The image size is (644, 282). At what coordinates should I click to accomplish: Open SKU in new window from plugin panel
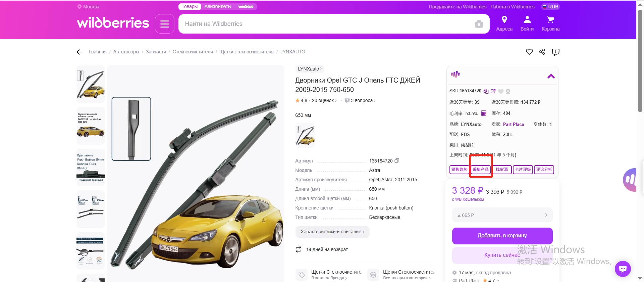point(493,91)
